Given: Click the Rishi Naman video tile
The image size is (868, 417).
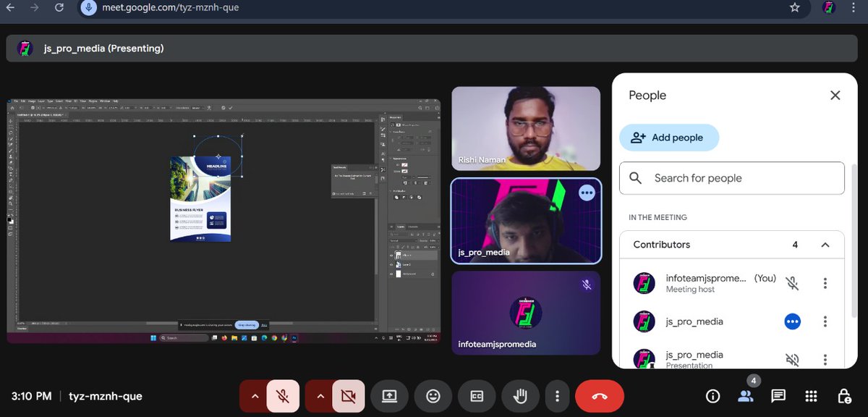Looking at the screenshot, I should pyautogui.click(x=526, y=129).
